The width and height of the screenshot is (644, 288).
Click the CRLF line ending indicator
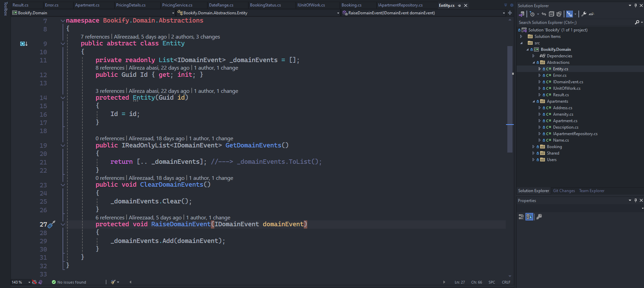(x=506, y=282)
